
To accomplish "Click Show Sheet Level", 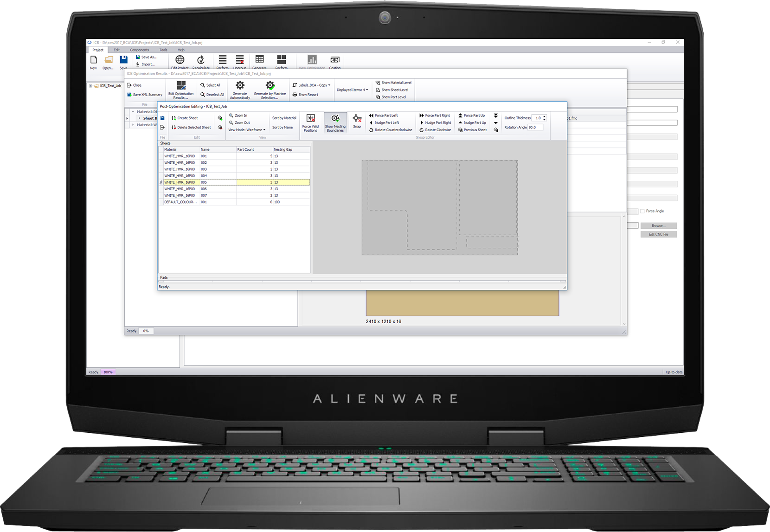I will click(392, 90).
